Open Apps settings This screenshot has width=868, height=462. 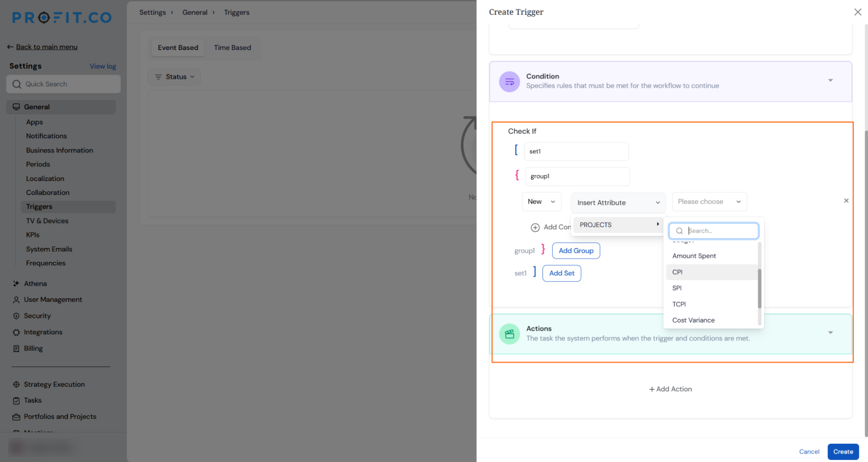point(34,122)
